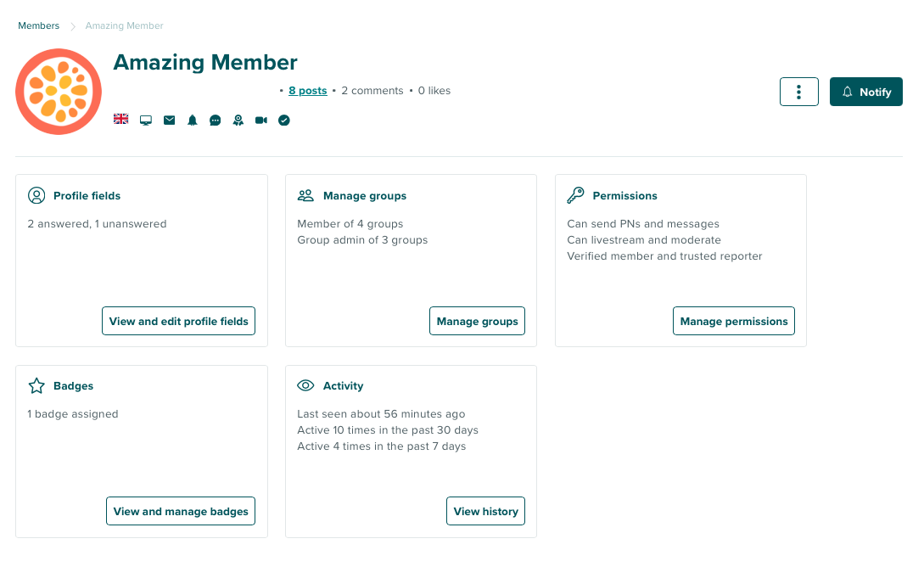The height and width of the screenshot is (578, 924).
Task: Select the video camera livestream icon
Action: pyautogui.click(x=260, y=120)
